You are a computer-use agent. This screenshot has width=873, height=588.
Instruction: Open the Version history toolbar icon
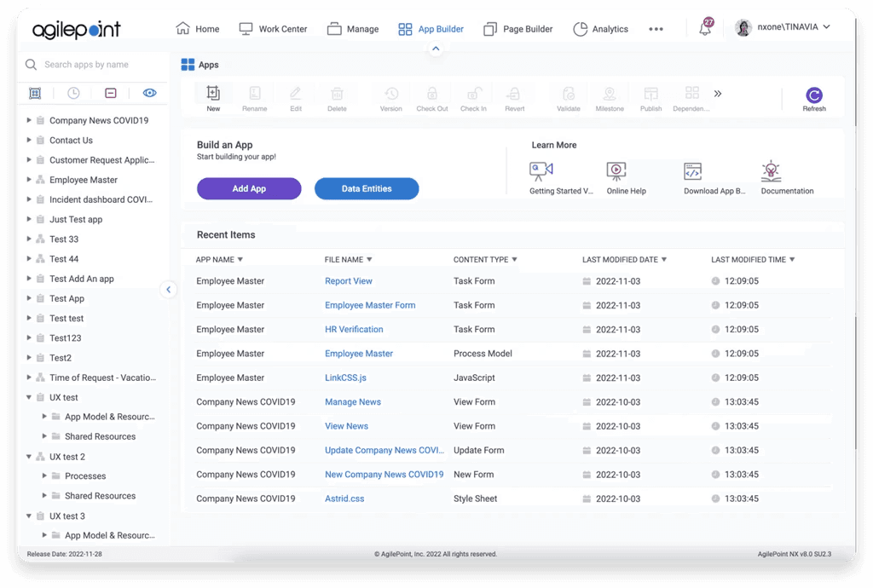pyautogui.click(x=390, y=93)
